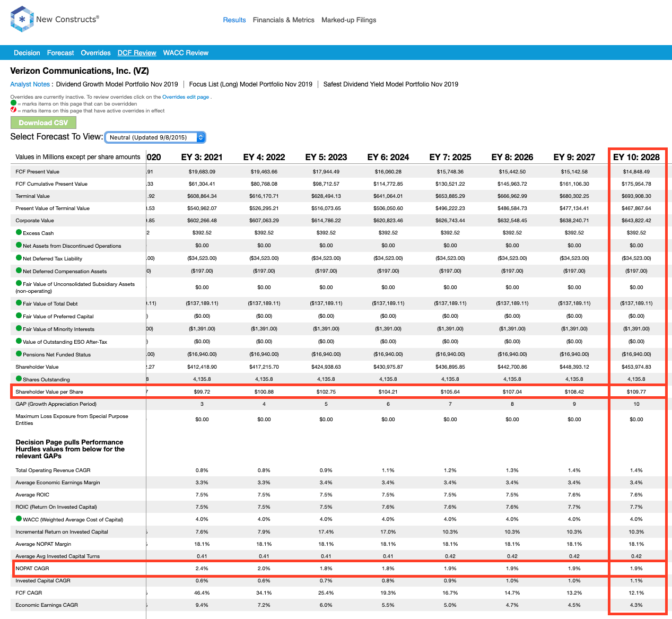Click the green legend dot for overridable items

(x=13, y=103)
